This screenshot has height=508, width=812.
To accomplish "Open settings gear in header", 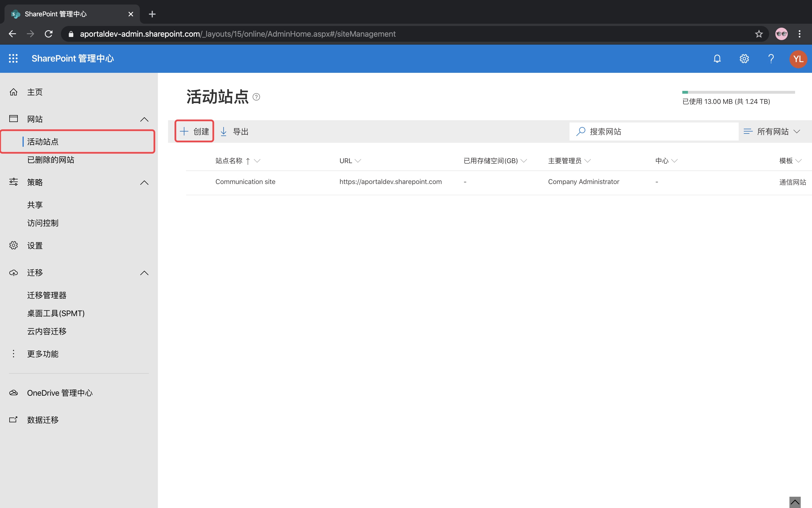I will click(744, 59).
